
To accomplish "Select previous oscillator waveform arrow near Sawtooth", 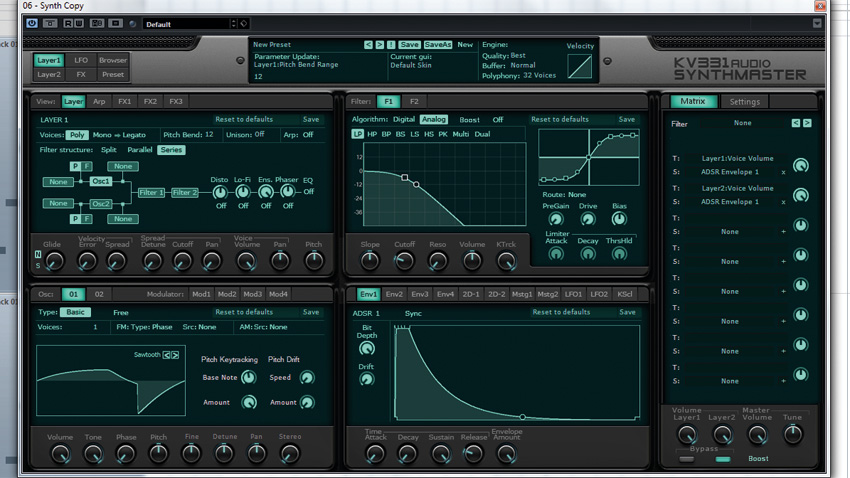I will pos(167,355).
